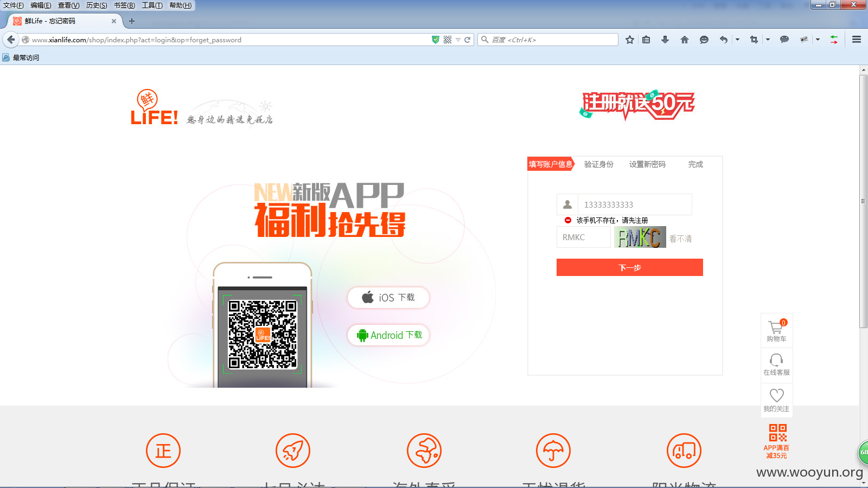Click the red-green arrows sync icon

[x=834, y=40]
